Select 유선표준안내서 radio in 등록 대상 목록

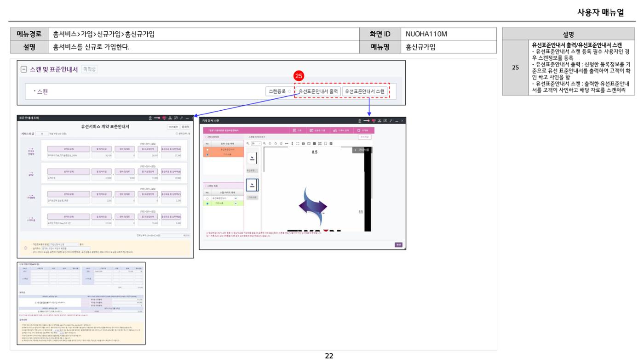[207, 150]
